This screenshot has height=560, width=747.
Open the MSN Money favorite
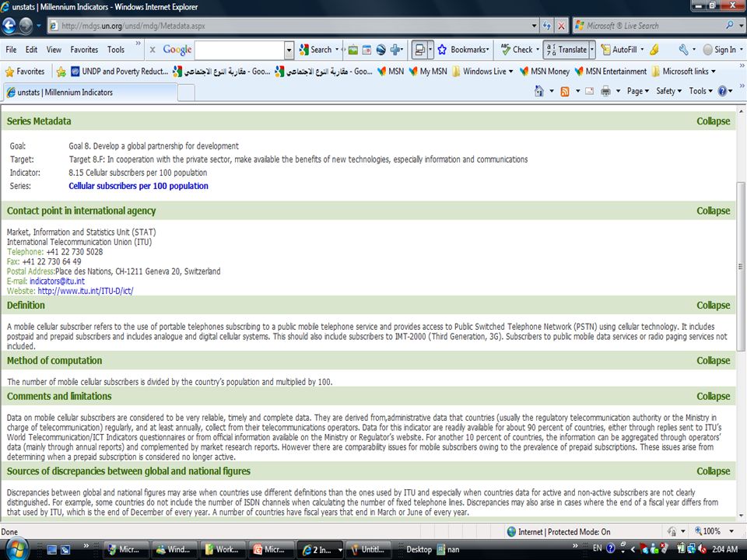(x=544, y=72)
